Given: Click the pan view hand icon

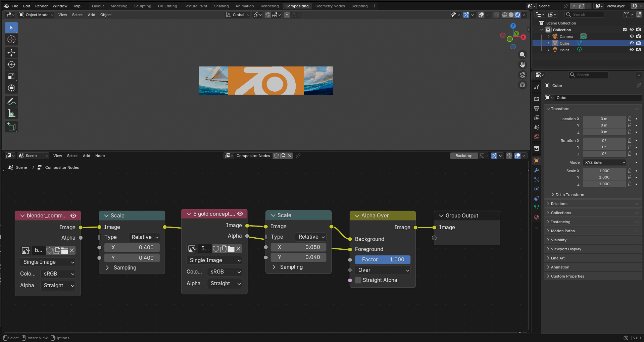Looking at the screenshot, I should pyautogui.click(x=523, y=65).
